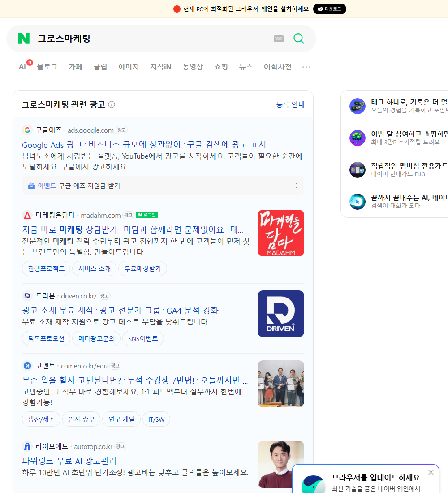Open the 지금 바로 마케팅 상담받기 headline
Image resolution: width=448 pixels, height=493 pixels.
pos(132,229)
